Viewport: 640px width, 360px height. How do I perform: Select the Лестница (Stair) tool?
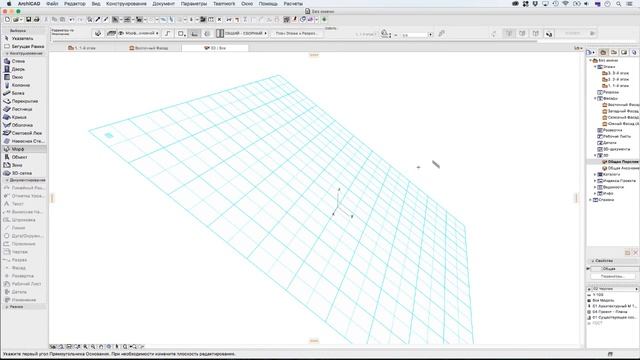coord(22,109)
